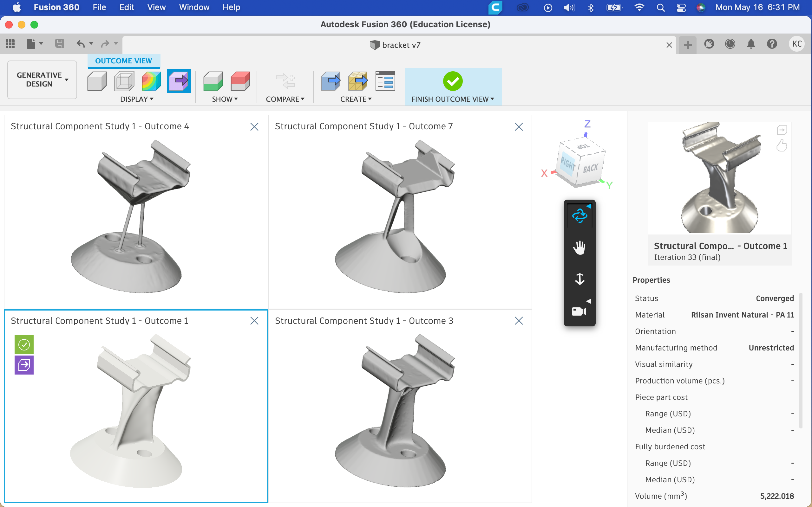The width and height of the screenshot is (812, 507).
Task: Click the BACK face of the view cube
Action: coord(591,168)
